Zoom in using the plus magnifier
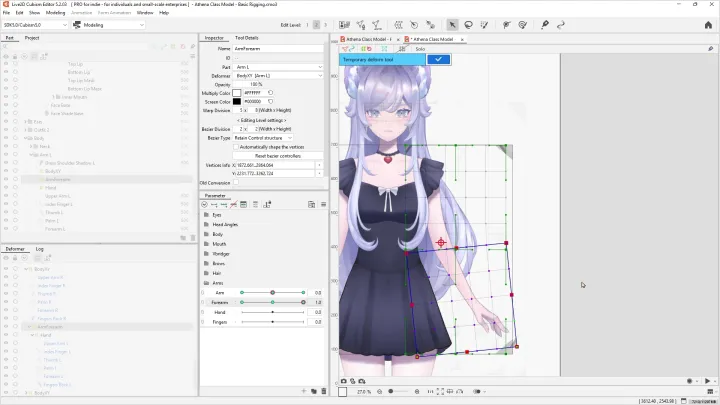 pyautogui.click(x=417, y=392)
